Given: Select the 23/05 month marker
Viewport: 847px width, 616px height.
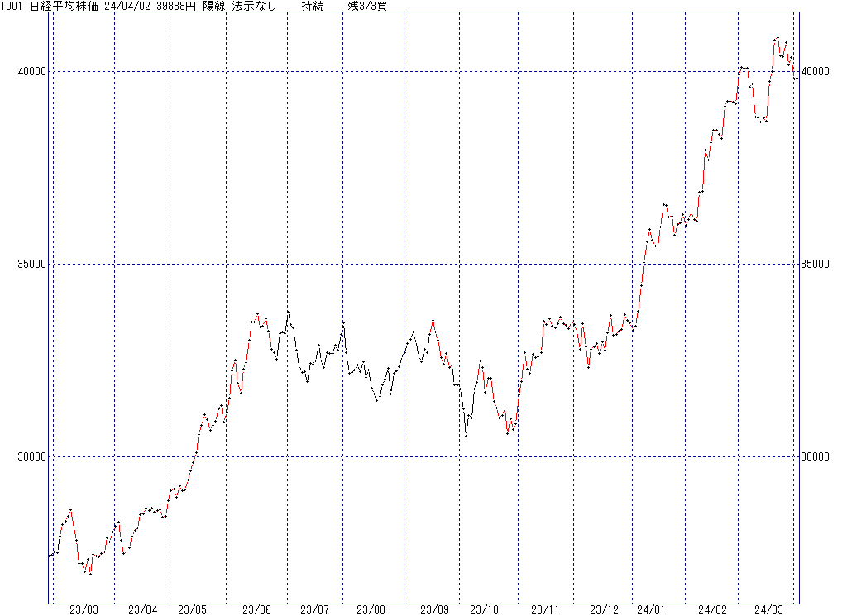Looking at the screenshot, I should 192,609.
